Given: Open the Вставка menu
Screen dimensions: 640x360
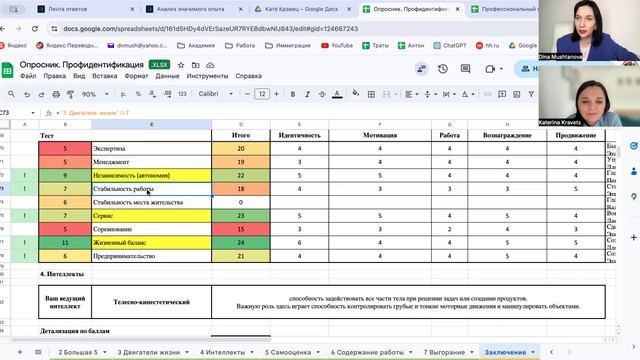Looking at the screenshot, I should pyautogui.click(x=104, y=76).
